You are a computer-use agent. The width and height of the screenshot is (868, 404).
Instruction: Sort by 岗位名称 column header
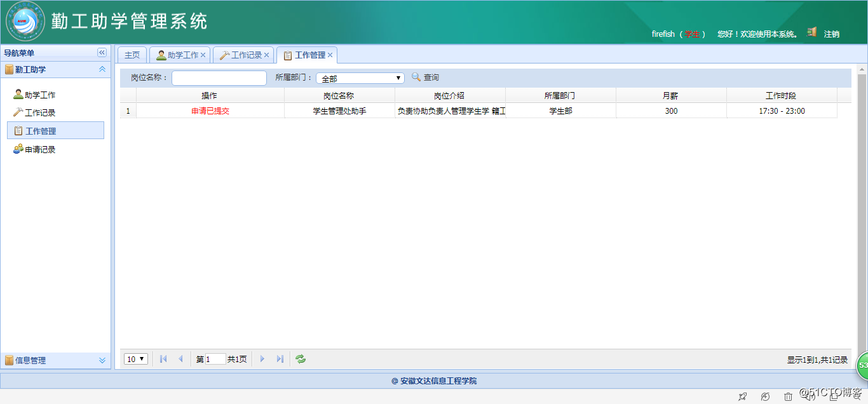click(339, 95)
